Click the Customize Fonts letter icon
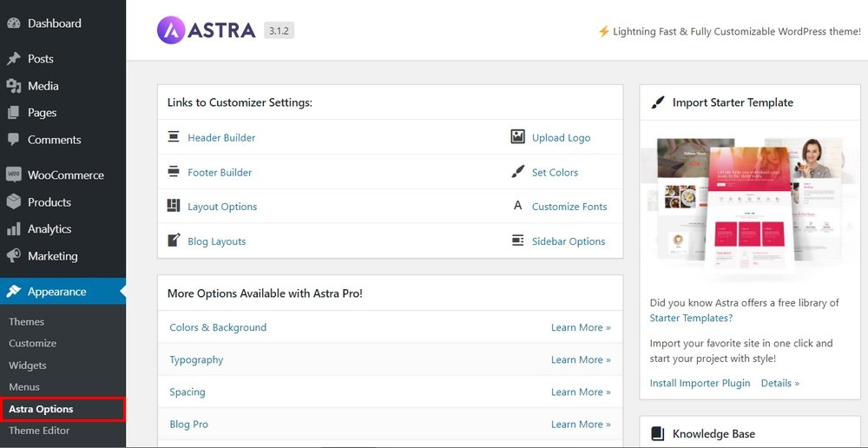 click(518, 207)
